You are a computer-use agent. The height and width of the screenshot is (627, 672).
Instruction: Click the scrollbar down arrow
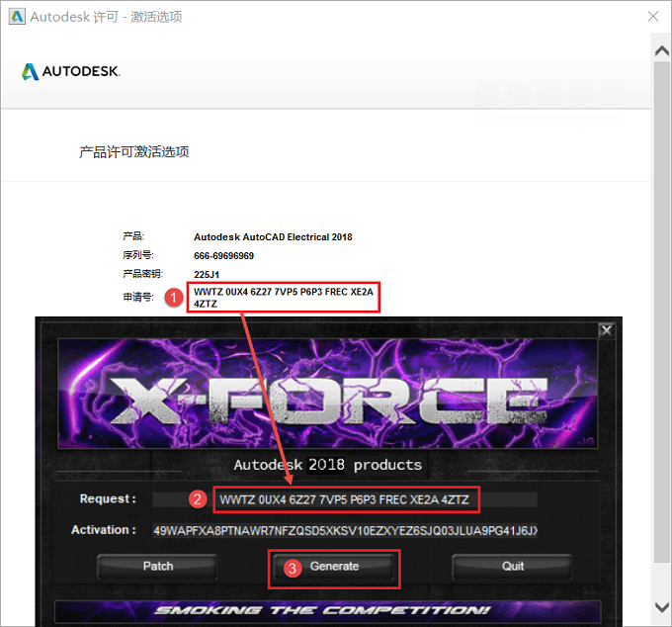tap(662, 607)
